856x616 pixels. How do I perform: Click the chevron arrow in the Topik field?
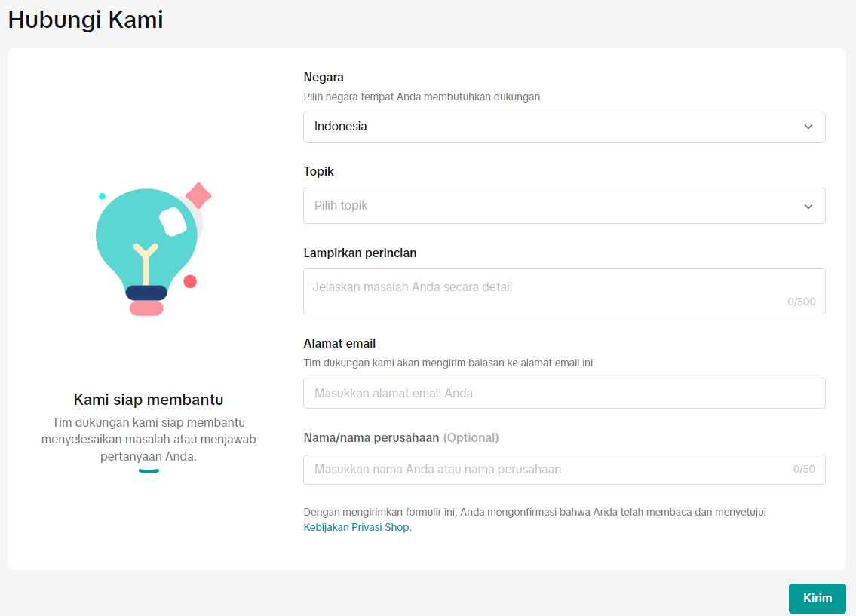point(808,206)
